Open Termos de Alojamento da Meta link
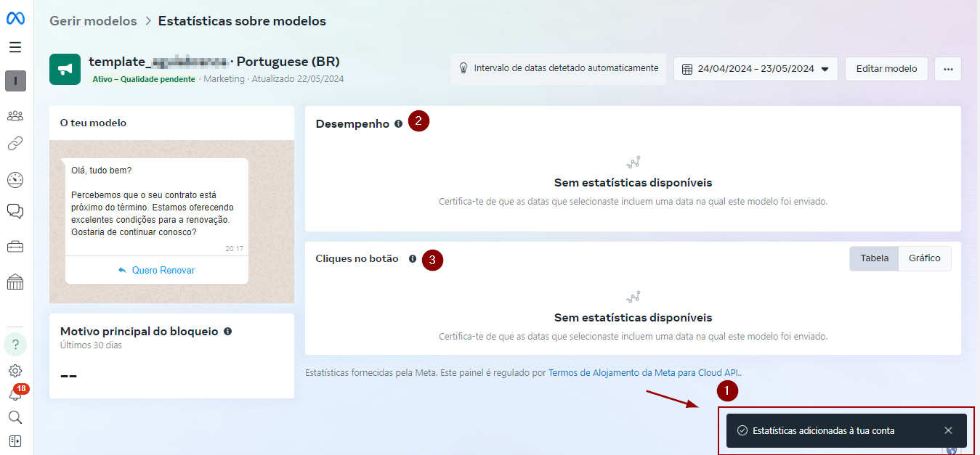980x455 pixels. (x=644, y=373)
